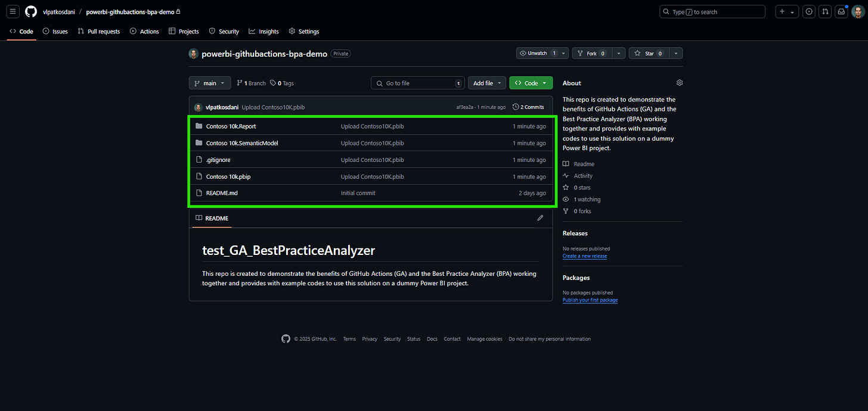The image size is (868, 411).
Task: Edit README using the pencil icon
Action: click(x=540, y=218)
